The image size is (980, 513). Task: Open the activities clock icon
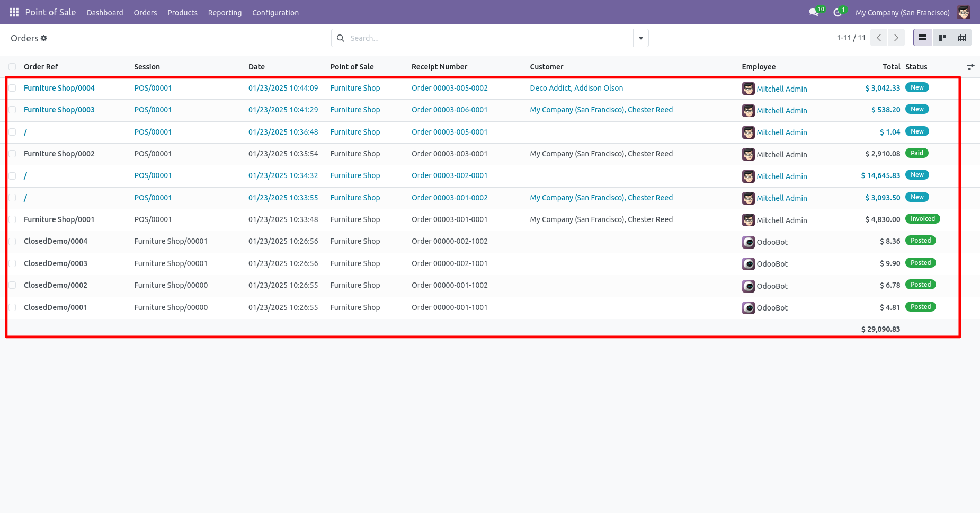coord(838,12)
